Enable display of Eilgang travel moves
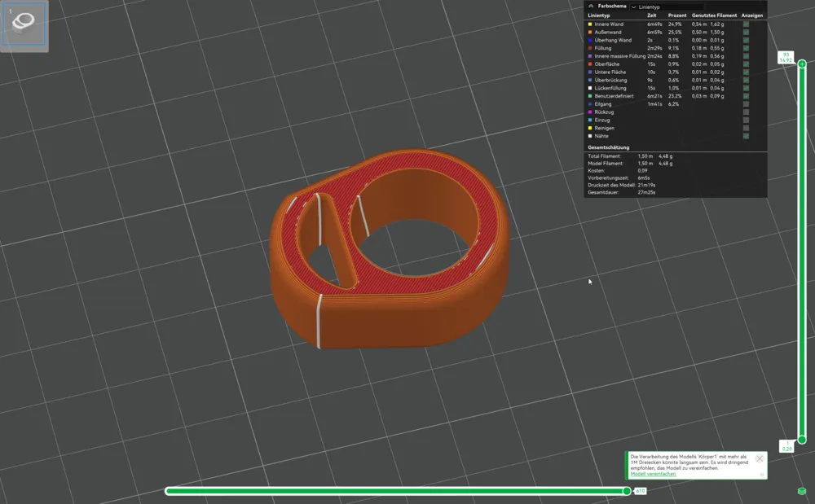Viewport: 815px width, 504px height. pyautogui.click(x=746, y=104)
